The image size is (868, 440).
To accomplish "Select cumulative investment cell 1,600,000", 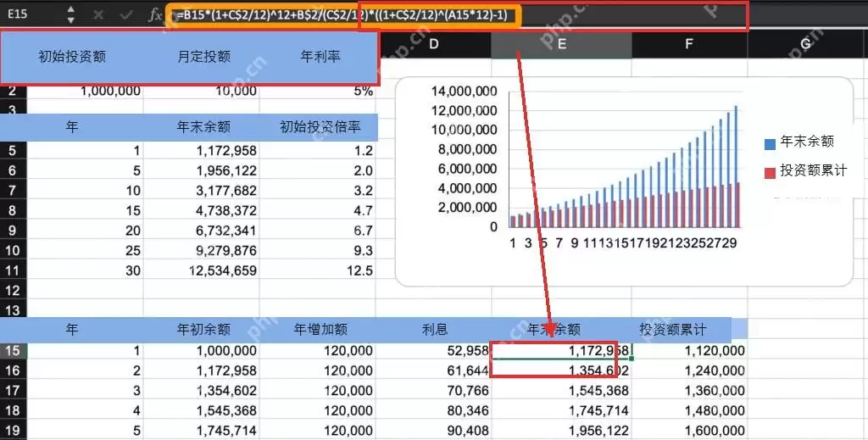I will point(690,430).
